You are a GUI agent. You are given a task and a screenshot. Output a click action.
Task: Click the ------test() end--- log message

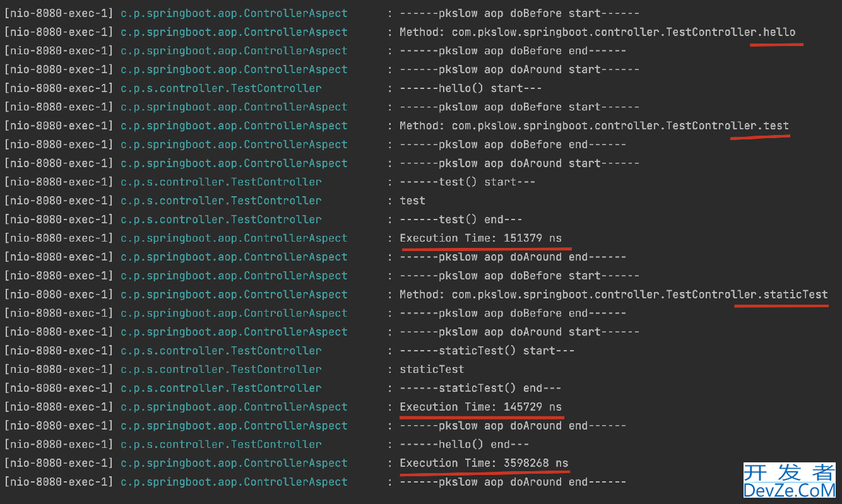coord(461,220)
